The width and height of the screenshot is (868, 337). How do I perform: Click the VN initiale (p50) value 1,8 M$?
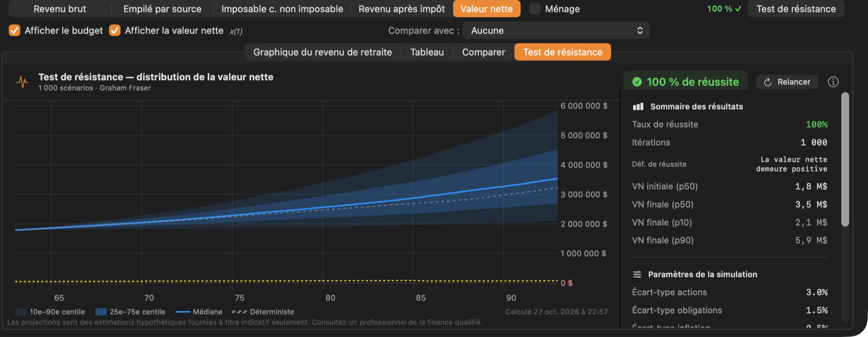811,186
